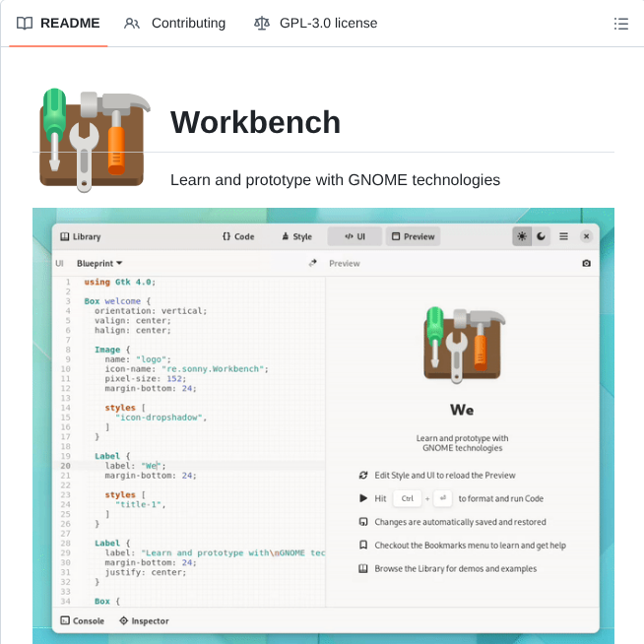Image resolution: width=644 pixels, height=644 pixels.
Task: Click the Return key cap in Preview
Action: point(443,498)
